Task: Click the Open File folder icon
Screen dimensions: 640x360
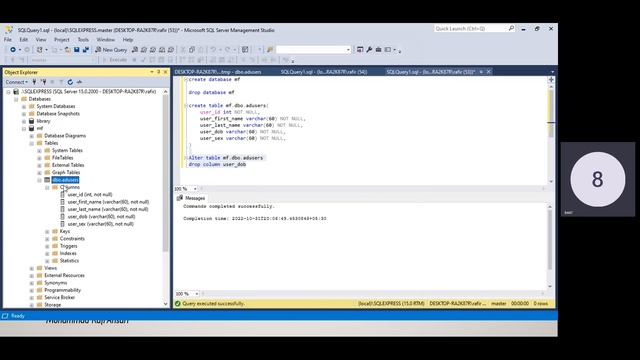Action: point(68,49)
